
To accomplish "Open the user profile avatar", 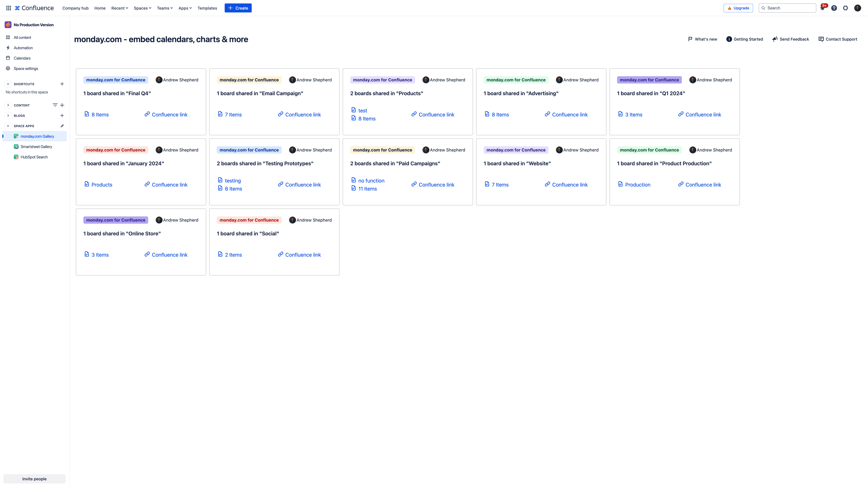I will 858,8.
